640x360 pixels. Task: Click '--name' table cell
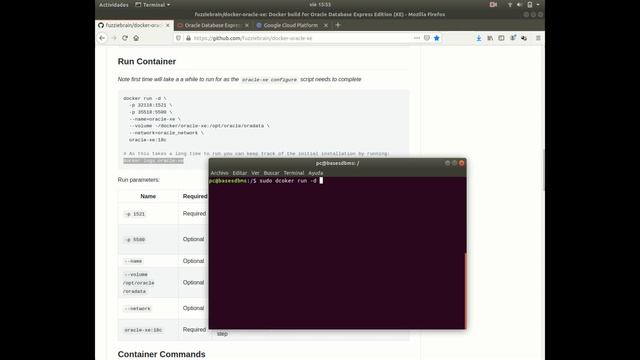click(x=148, y=261)
